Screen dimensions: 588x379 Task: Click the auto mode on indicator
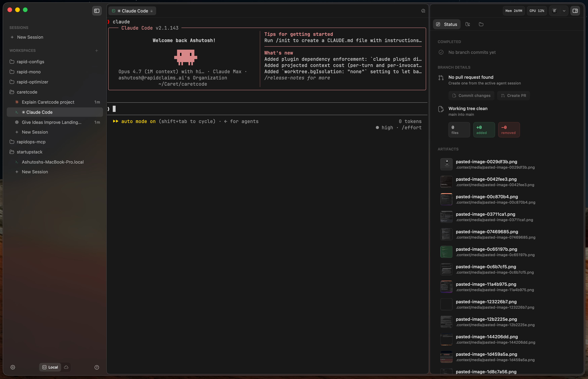coord(134,121)
